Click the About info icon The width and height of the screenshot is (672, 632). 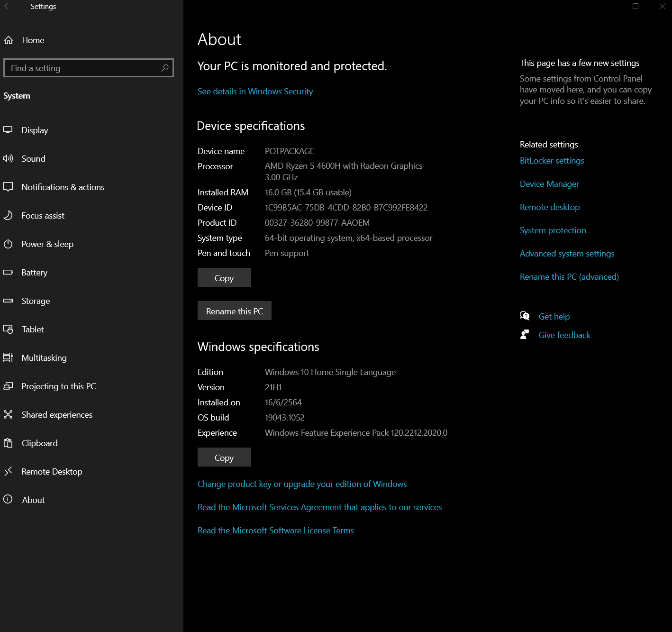pos(8,499)
